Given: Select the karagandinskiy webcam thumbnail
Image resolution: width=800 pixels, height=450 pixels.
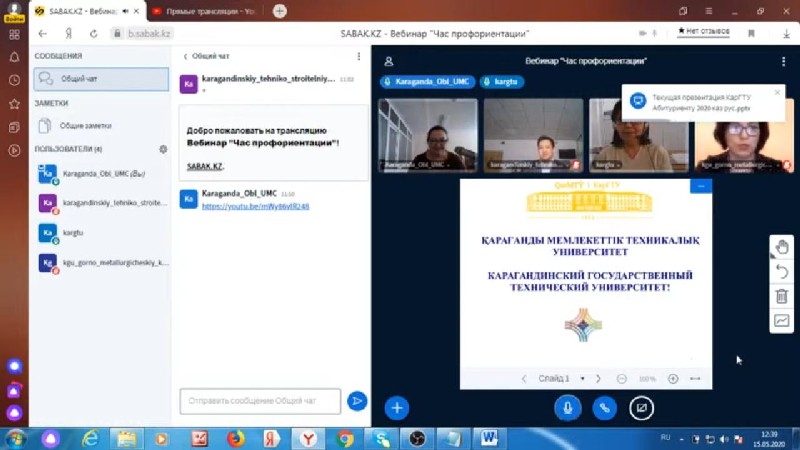Looking at the screenshot, I should (533, 135).
